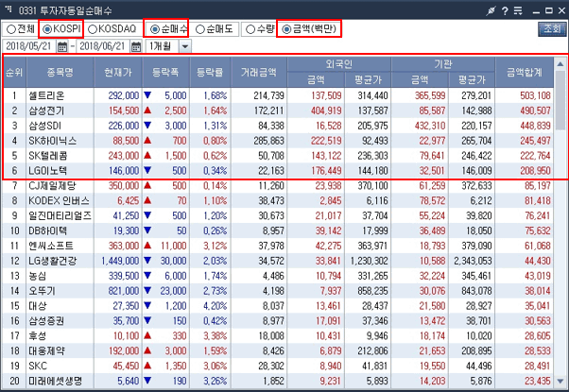Click the 순위 column header
Viewport: 569px width, 392px height.
pyautogui.click(x=14, y=72)
